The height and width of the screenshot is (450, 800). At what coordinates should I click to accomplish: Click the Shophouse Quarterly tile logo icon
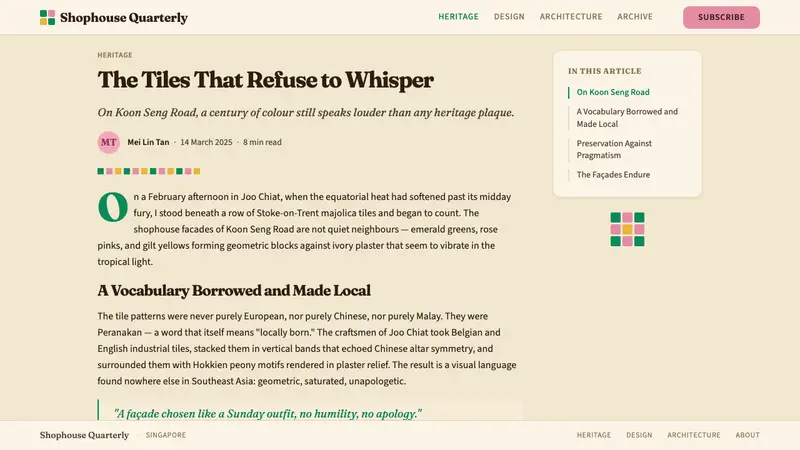click(47, 17)
